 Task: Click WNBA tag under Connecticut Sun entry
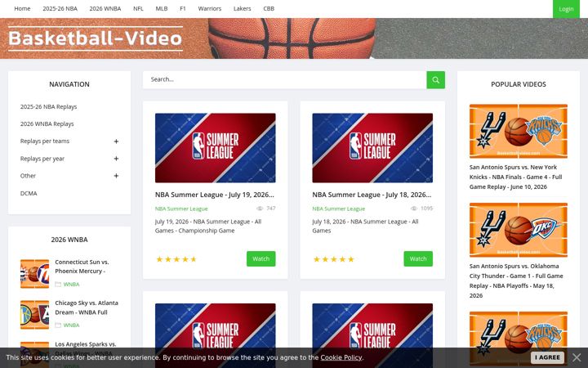click(x=71, y=285)
